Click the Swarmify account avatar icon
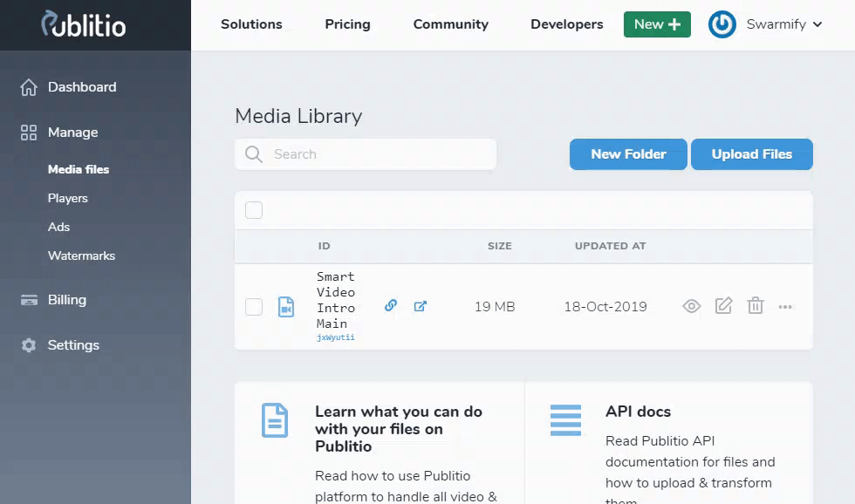The height and width of the screenshot is (504, 855). click(x=722, y=24)
